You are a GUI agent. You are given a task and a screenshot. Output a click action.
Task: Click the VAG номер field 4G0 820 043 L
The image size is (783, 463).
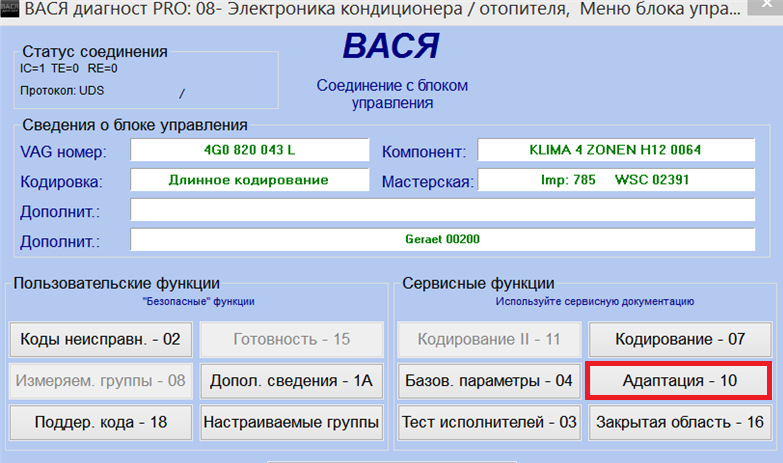[250, 150]
